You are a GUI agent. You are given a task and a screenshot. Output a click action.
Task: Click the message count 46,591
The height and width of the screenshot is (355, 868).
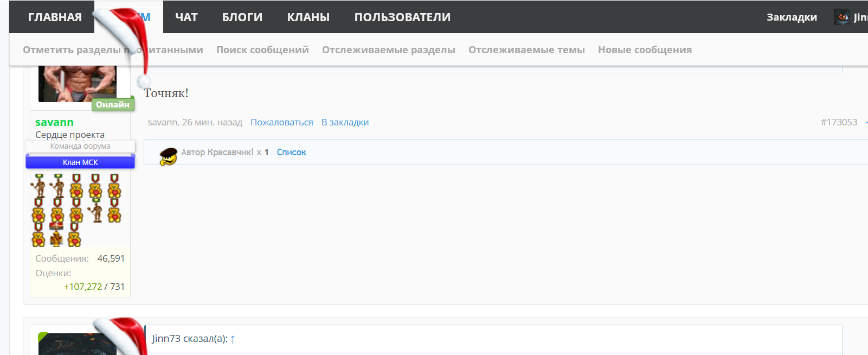[x=111, y=258]
